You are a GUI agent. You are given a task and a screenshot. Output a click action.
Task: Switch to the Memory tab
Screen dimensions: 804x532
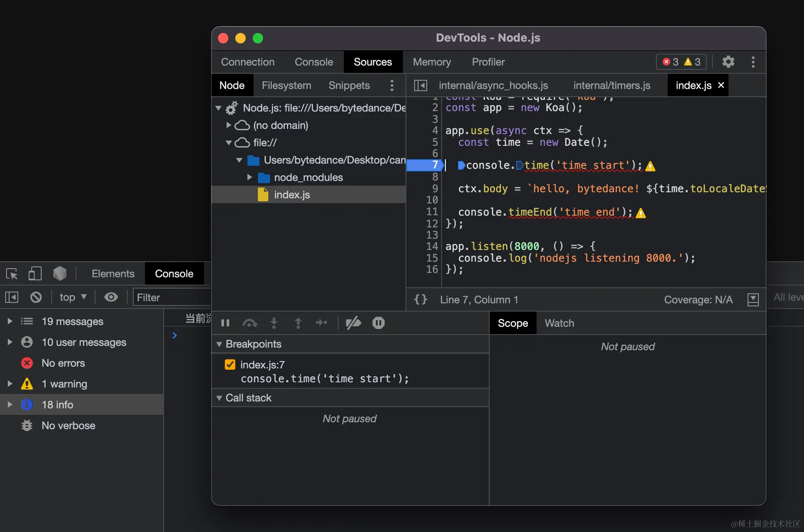point(432,62)
